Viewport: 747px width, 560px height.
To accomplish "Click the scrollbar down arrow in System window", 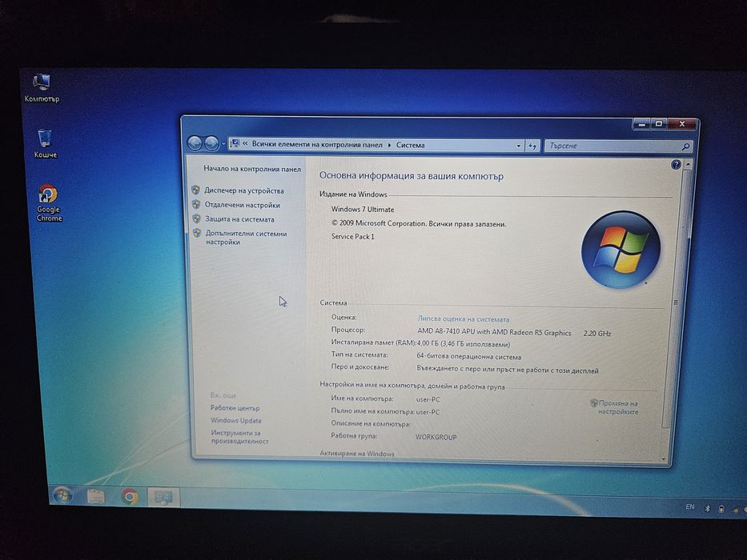I will click(x=664, y=459).
